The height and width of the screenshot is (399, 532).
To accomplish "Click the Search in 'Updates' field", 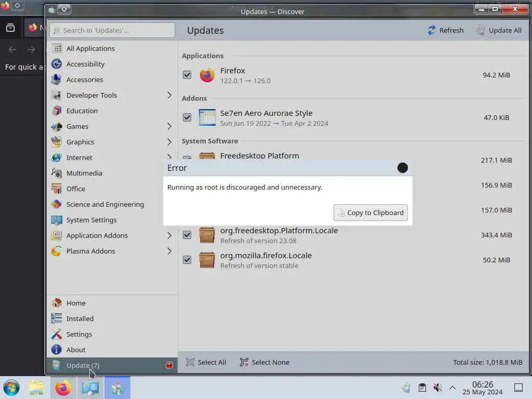I will (x=112, y=31).
